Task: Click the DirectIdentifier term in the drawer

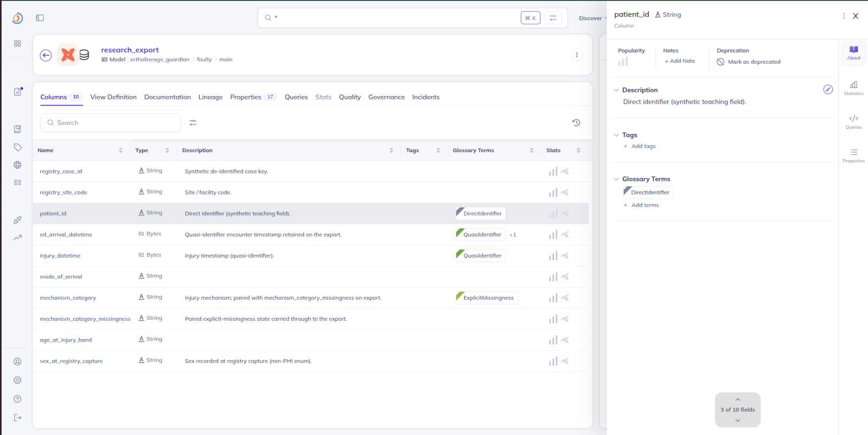Action: coord(648,192)
